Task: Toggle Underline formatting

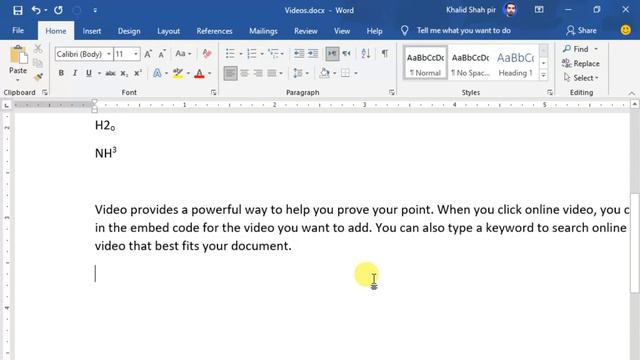Action: click(89, 73)
